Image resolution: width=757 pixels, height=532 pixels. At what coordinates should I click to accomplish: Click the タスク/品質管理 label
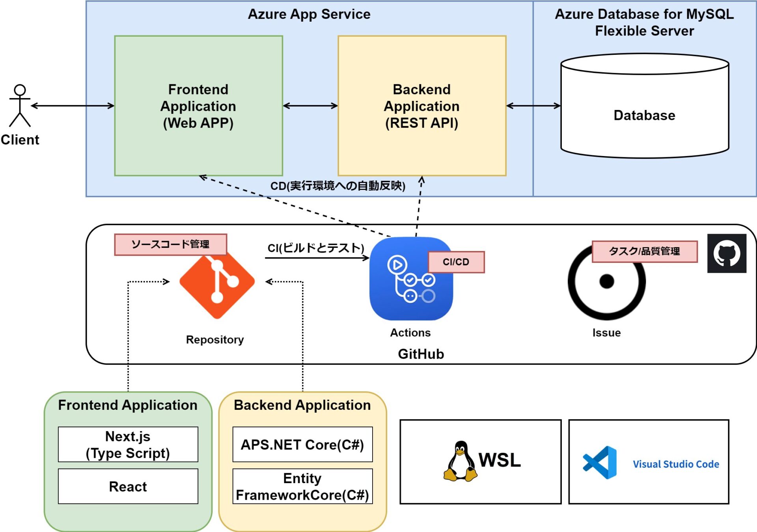coord(644,251)
